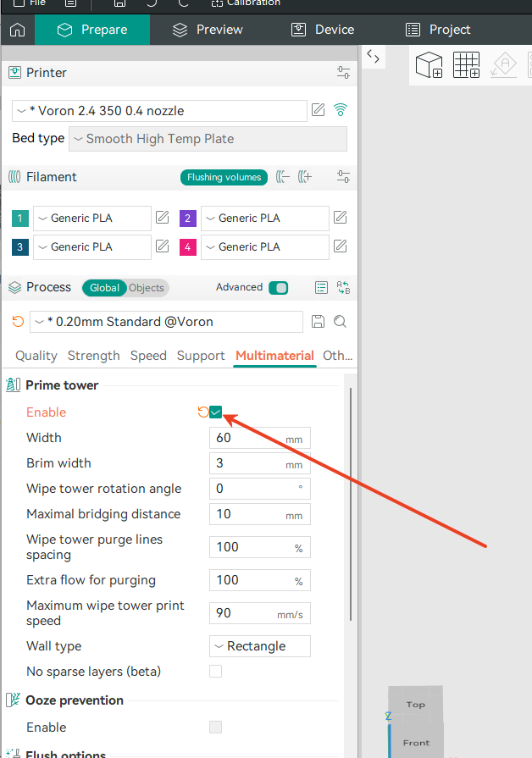Click the home icon in top bar

[17, 30]
